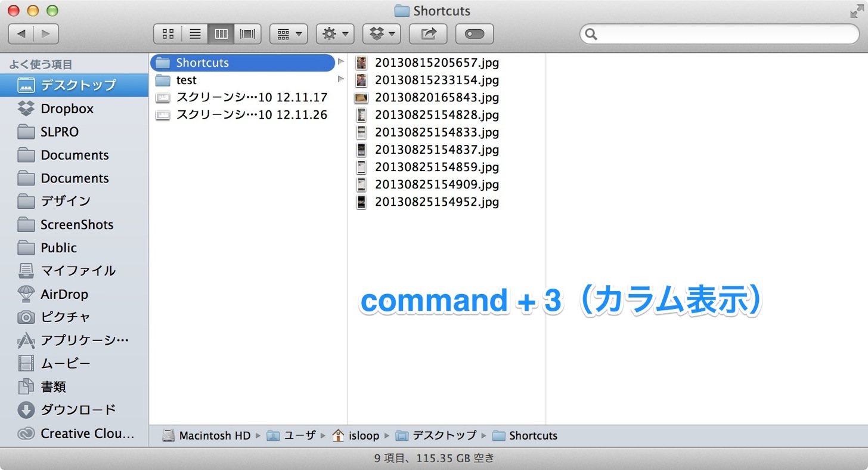Select file 20130825154828.jpg

tap(427, 115)
